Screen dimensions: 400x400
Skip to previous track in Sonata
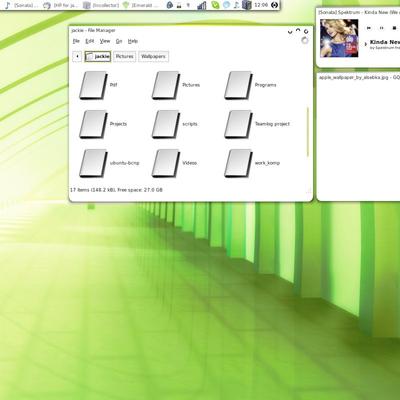click(x=369, y=28)
